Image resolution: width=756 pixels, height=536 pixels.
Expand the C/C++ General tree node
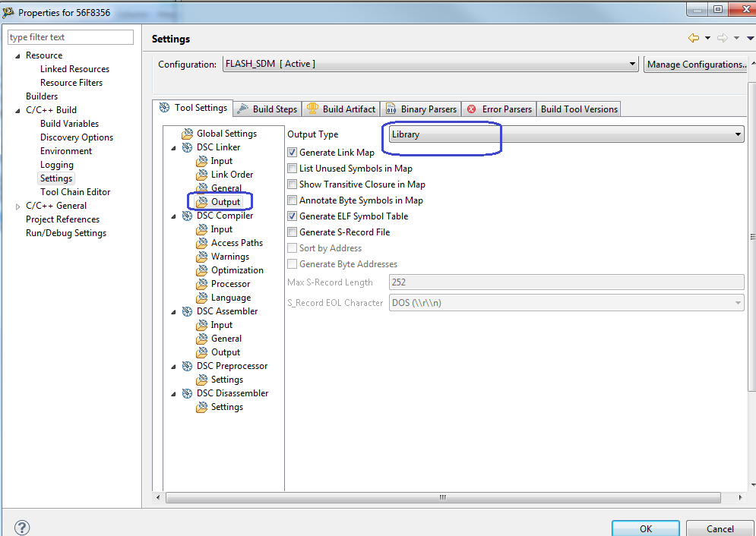[17, 206]
